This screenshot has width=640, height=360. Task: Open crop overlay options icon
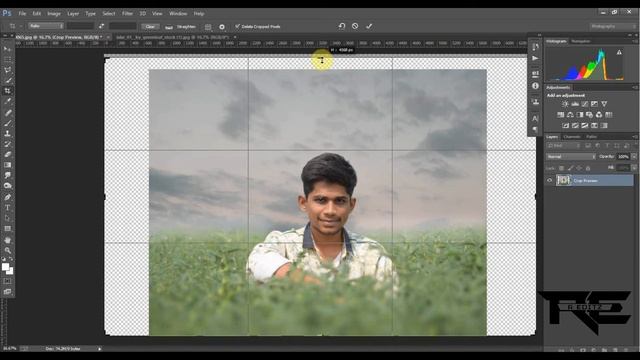[208, 27]
